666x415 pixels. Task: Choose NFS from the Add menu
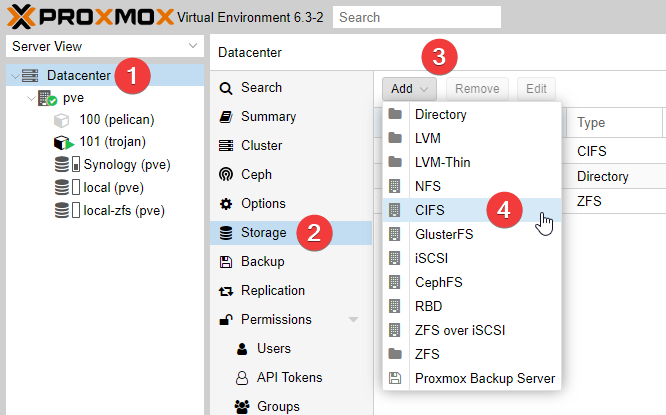click(428, 186)
